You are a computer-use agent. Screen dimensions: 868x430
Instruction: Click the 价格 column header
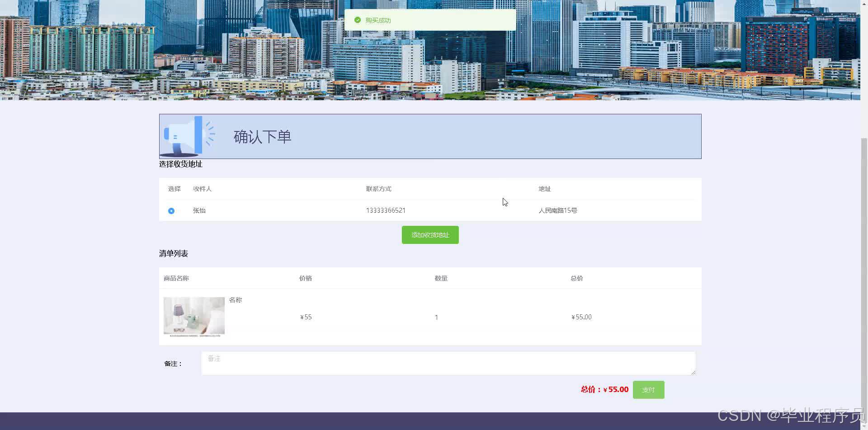(x=306, y=278)
